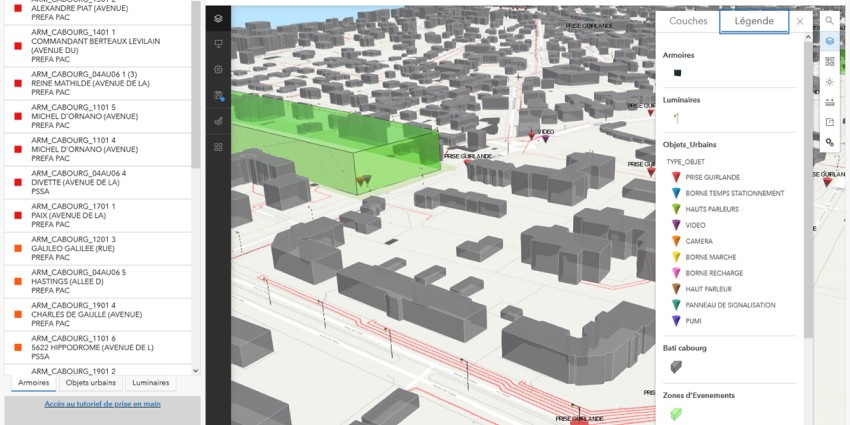Click the PRISE GUIRLANDE label beside green zone

[468, 156]
